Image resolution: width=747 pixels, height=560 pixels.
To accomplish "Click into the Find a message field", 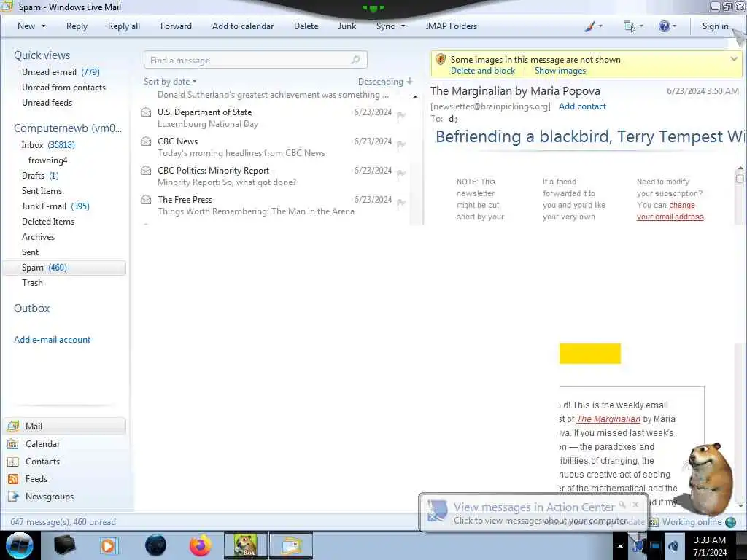I will click(x=255, y=60).
